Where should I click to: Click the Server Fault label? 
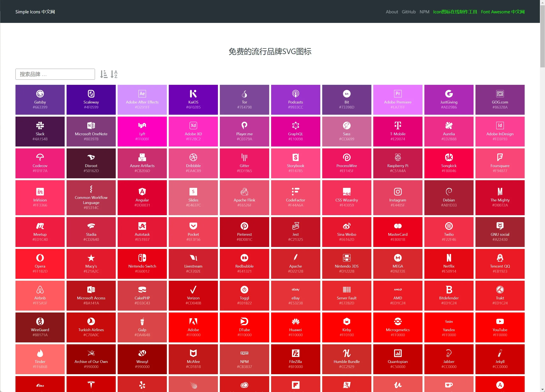[x=347, y=298]
